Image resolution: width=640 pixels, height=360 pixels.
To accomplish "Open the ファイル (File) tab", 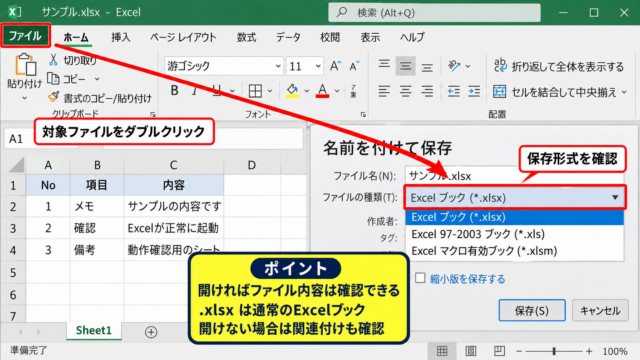I will 25,36.
